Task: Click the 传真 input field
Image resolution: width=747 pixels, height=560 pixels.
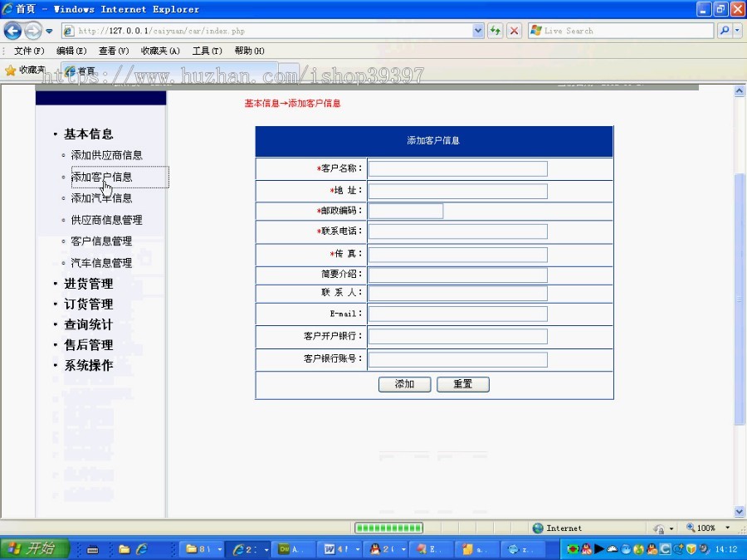Action: 458,255
